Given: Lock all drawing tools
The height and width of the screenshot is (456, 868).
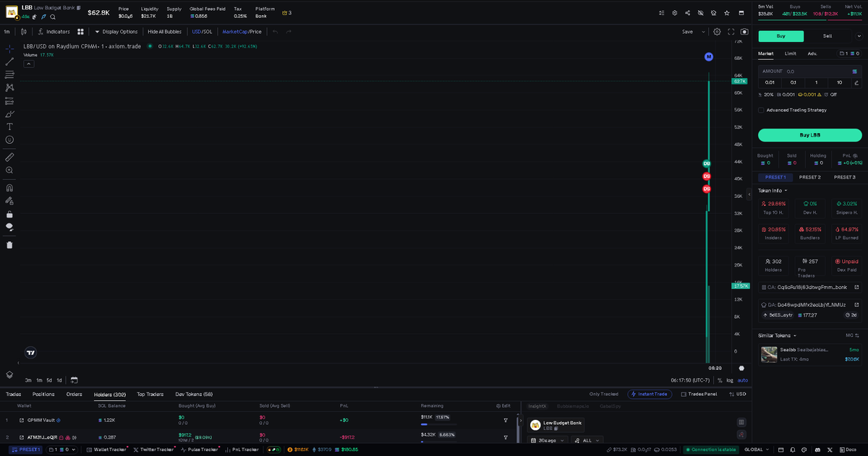Looking at the screenshot, I should click(x=9, y=214).
